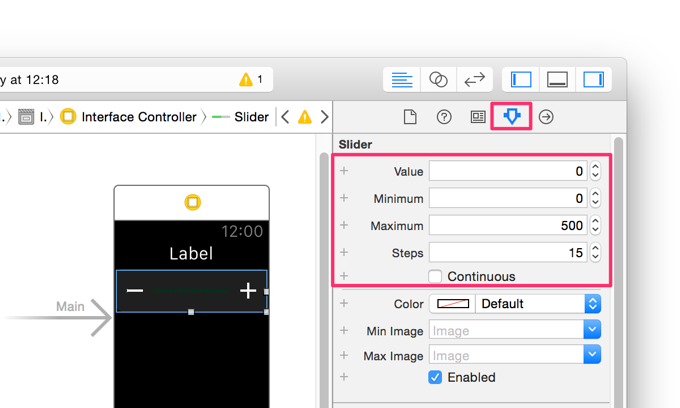Click the jump bar warning icon
Screen dimensions: 680x408
pyautogui.click(x=305, y=117)
